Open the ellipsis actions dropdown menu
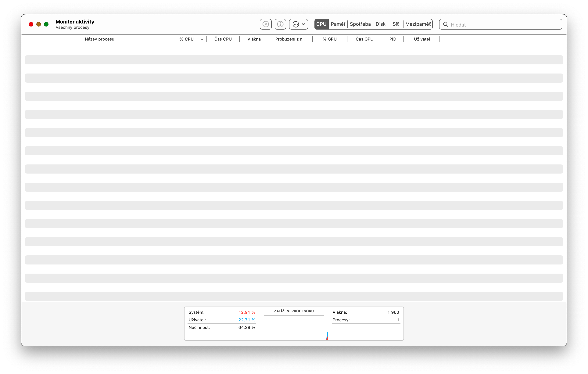The width and height of the screenshot is (588, 374). 298,24
